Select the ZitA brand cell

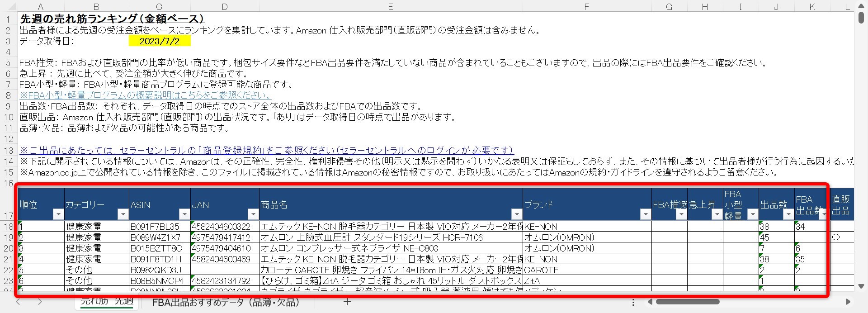tap(587, 281)
